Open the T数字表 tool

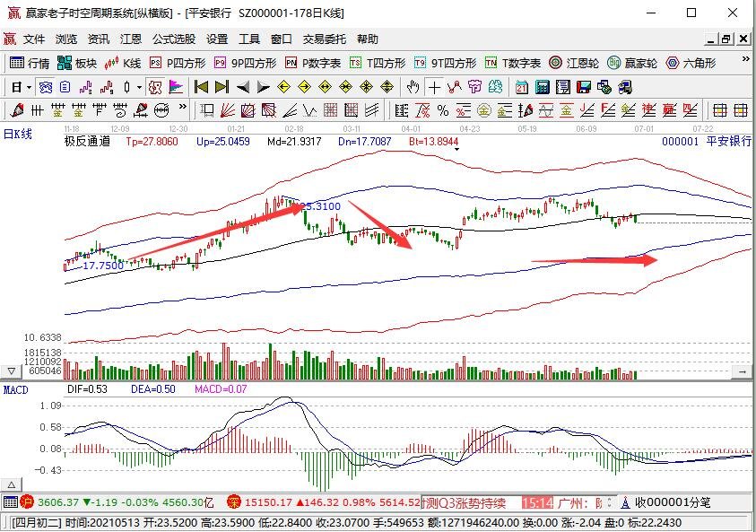(x=512, y=63)
